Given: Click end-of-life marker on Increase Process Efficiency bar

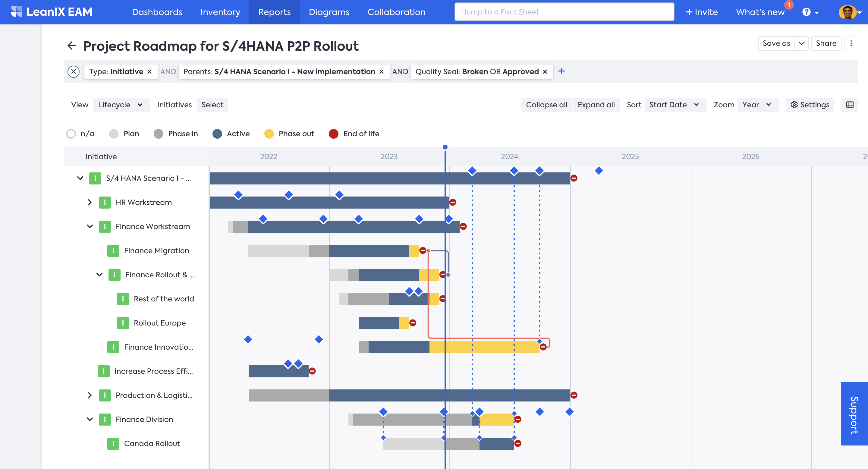Looking at the screenshot, I should click(x=312, y=371).
